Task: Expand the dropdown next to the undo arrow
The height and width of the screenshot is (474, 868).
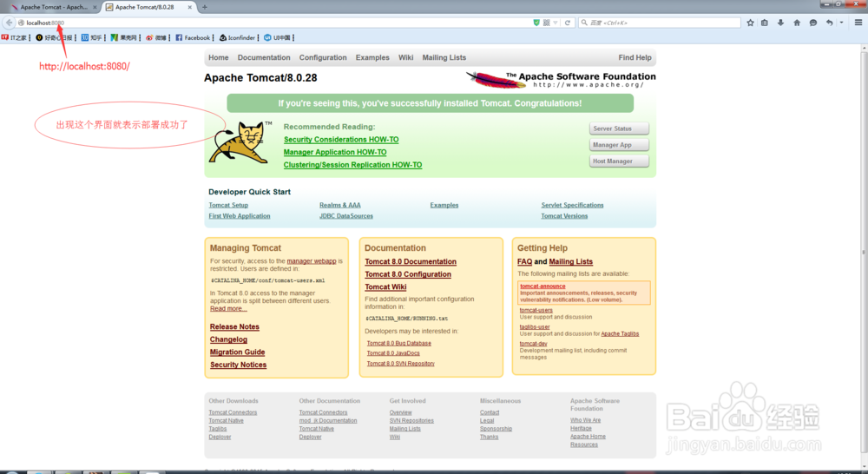Action: coord(841,23)
